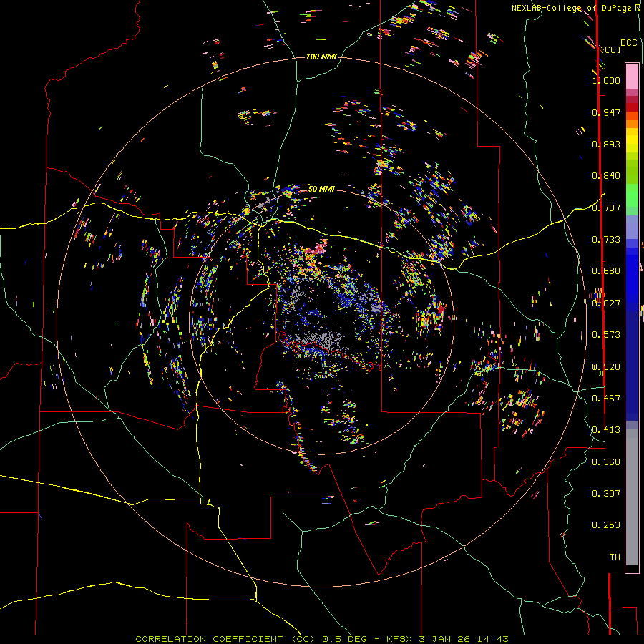Image resolution: width=644 pixels, height=644 pixels.
Task: Pick the gray band on the color scale
Action: coord(632,497)
